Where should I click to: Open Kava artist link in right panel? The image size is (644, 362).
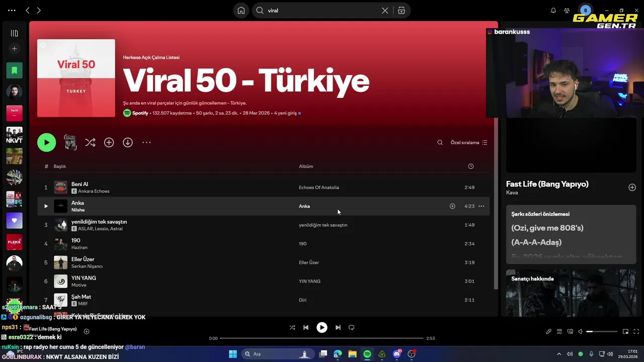click(512, 193)
